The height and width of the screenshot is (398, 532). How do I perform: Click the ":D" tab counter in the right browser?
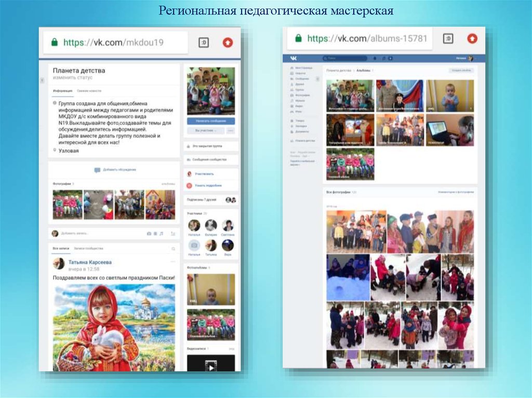pyautogui.click(x=448, y=38)
